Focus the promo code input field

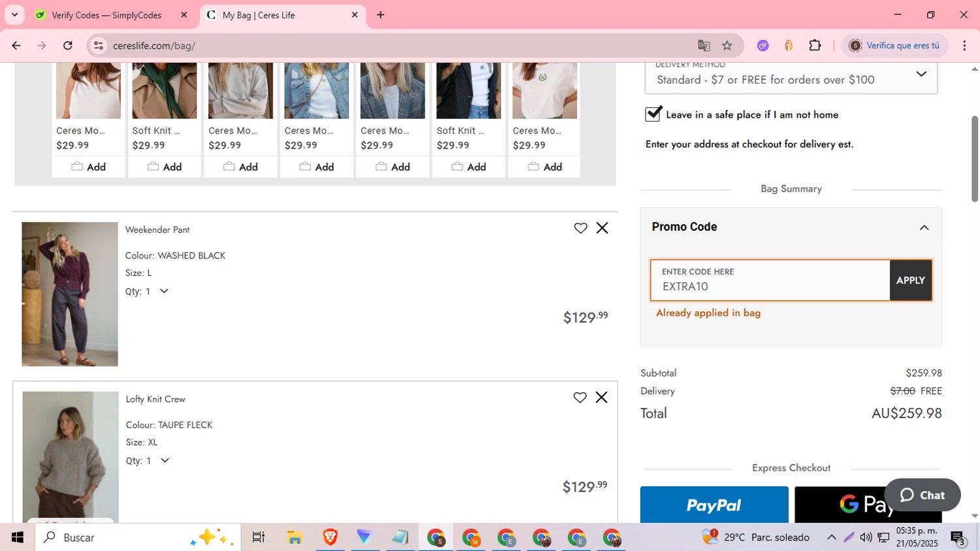770,280
